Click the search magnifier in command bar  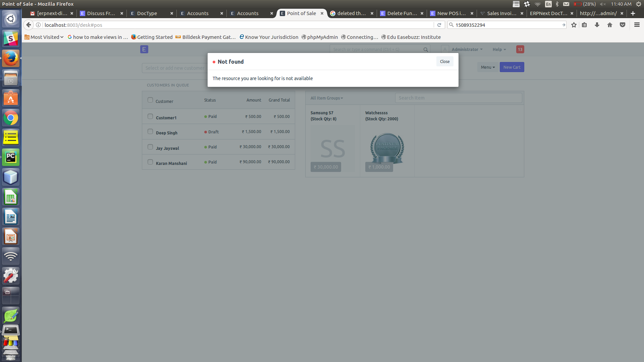point(426,50)
